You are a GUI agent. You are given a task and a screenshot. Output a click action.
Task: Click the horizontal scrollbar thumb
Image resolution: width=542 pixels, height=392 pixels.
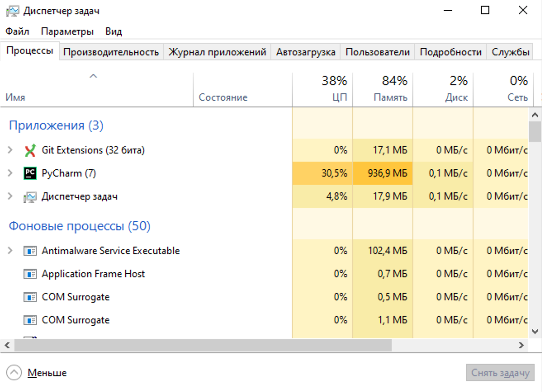pyautogui.click(x=203, y=345)
